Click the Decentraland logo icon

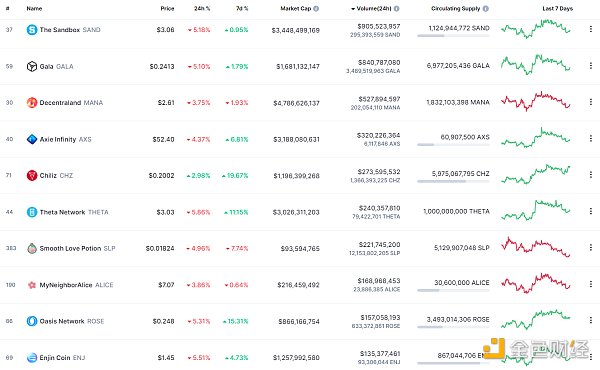pyautogui.click(x=32, y=103)
